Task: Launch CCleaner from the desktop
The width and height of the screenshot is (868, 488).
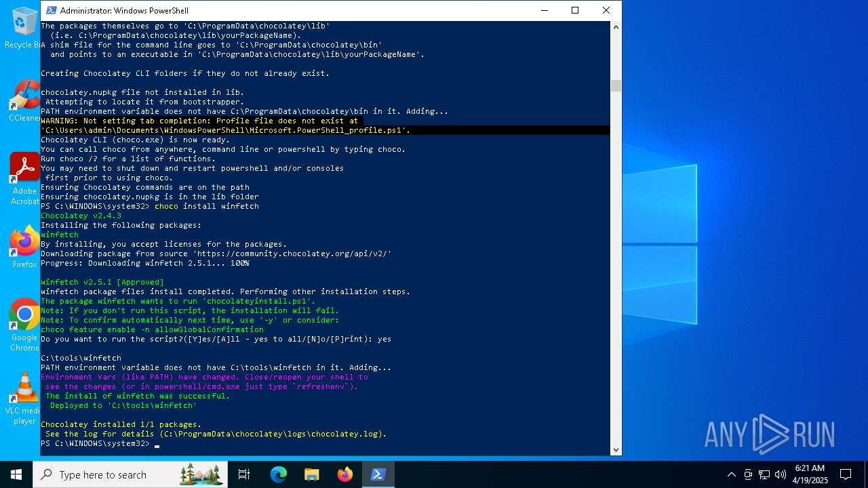Action: (x=24, y=101)
